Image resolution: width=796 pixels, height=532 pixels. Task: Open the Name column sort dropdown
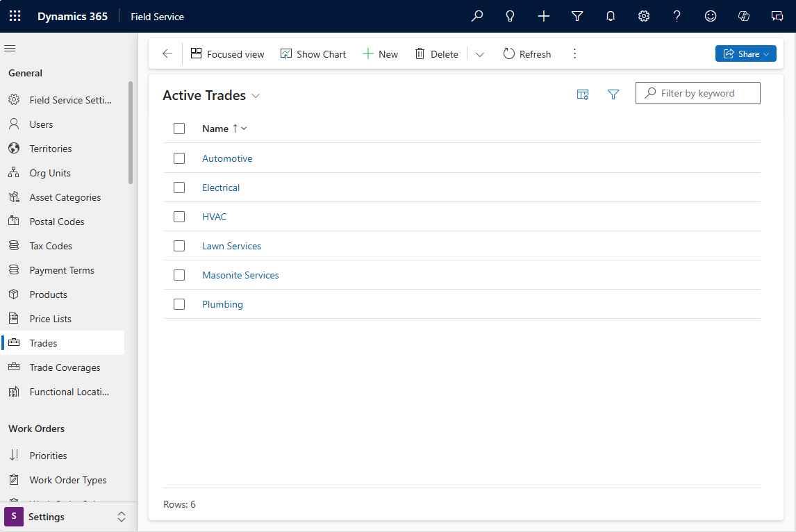click(244, 128)
